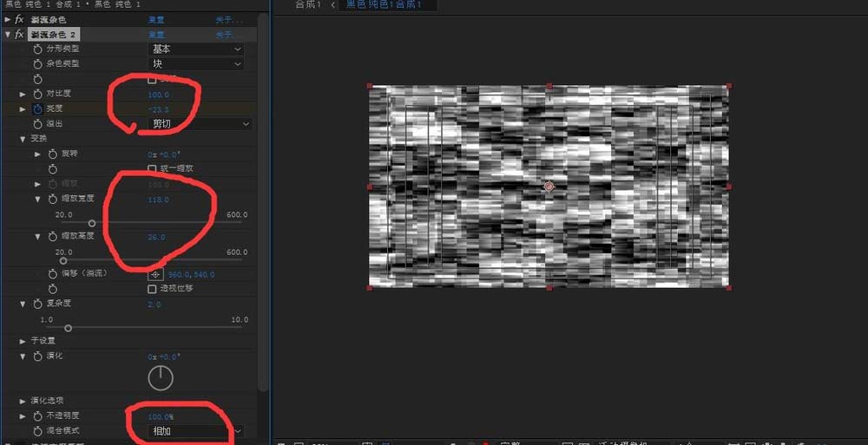Click the 混合模式 stopwatch icon
The image size is (868, 445).
pyautogui.click(x=37, y=431)
